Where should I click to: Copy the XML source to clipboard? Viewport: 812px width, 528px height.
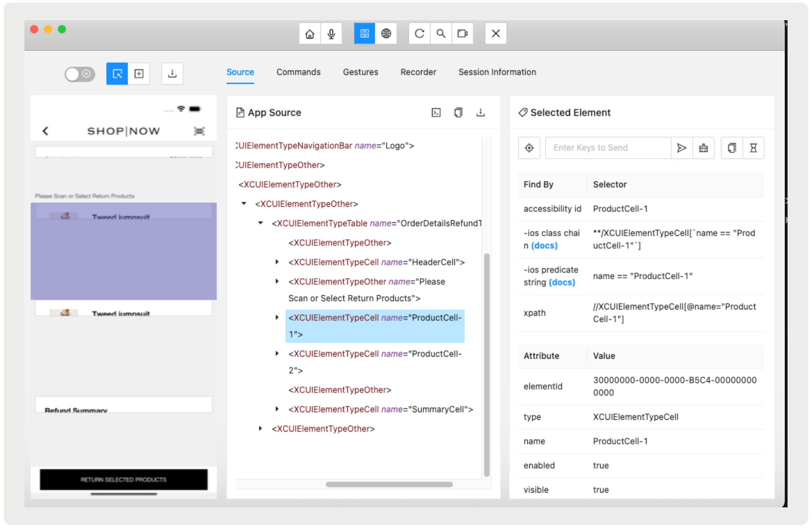[459, 112]
